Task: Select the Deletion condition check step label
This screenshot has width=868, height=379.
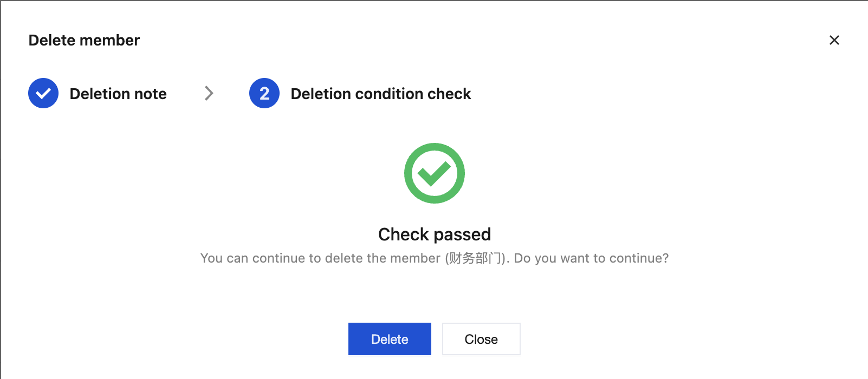Action: [x=380, y=94]
